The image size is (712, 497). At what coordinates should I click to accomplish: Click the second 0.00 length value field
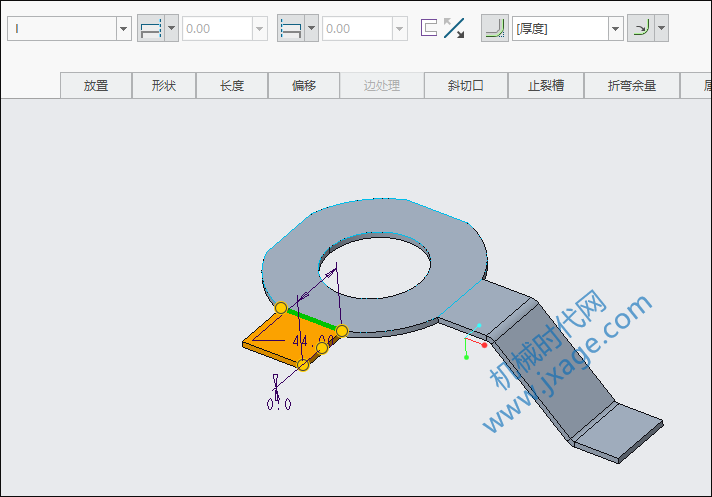pyautogui.click(x=357, y=29)
